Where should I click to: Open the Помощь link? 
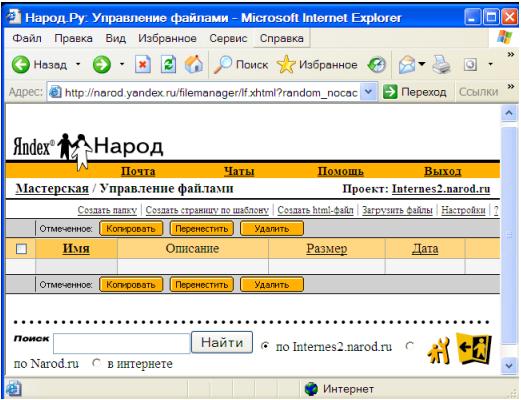click(x=340, y=171)
